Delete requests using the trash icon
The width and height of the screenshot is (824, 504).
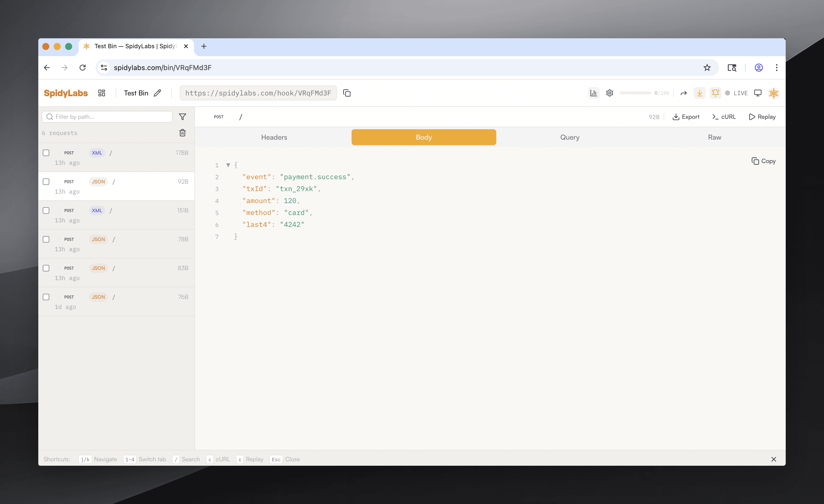click(x=182, y=133)
